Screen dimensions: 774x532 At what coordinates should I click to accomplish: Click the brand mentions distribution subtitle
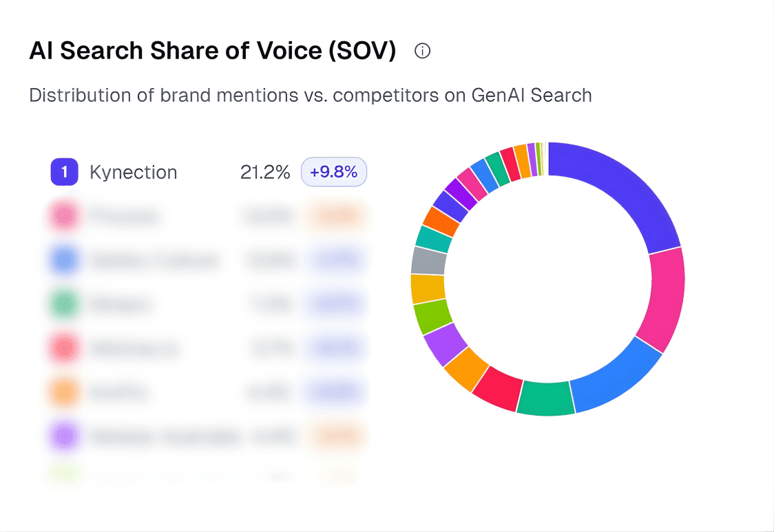(x=310, y=95)
